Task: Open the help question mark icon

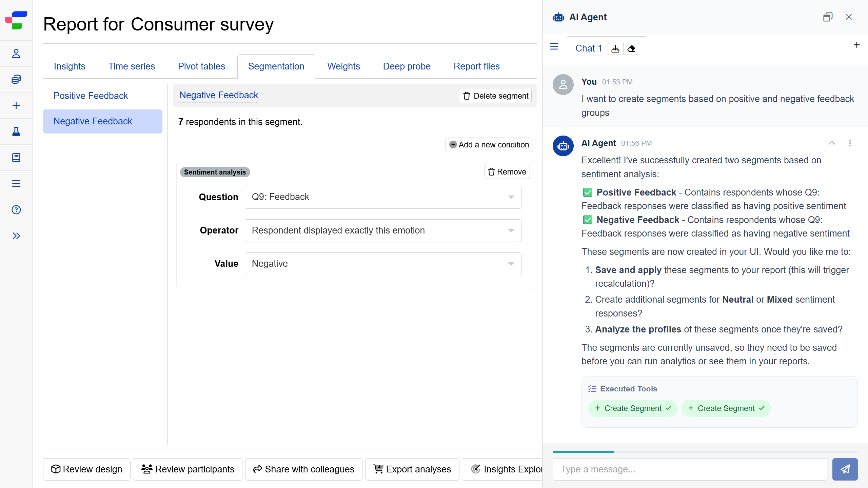Action: tap(16, 210)
